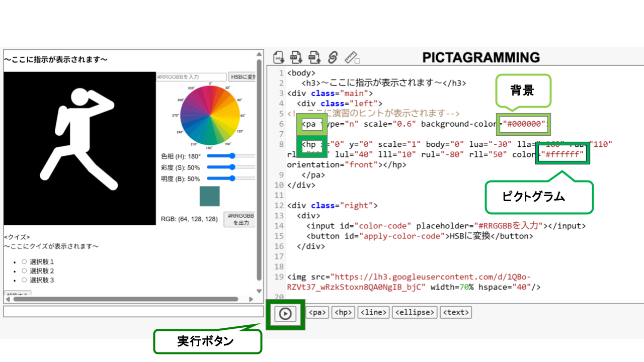This screenshot has height=362, width=644.
Task: Click the HSBに変換 button
Action: click(242, 77)
